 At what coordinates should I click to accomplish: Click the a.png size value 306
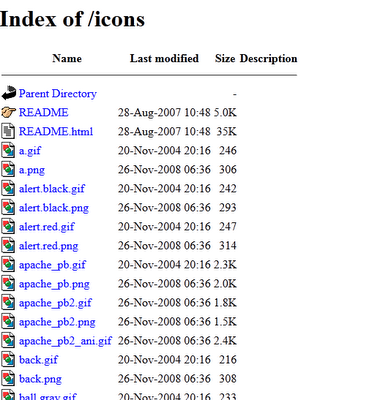point(228,169)
